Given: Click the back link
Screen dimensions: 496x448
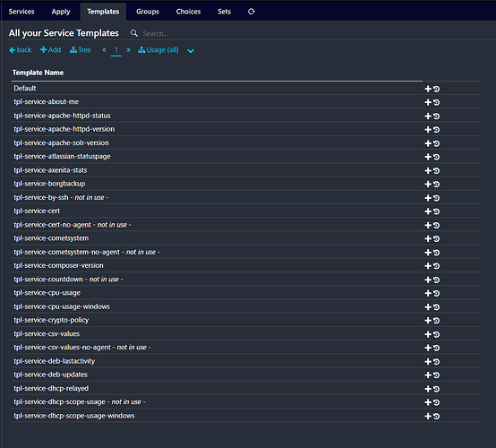Looking at the screenshot, I should [x=21, y=49].
